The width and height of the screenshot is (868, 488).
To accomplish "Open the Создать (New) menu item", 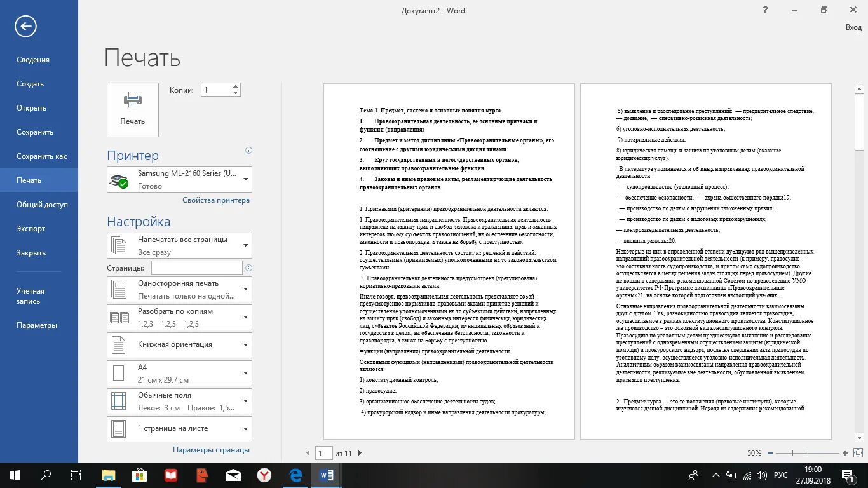I will pyautogui.click(x=39, y=84).
